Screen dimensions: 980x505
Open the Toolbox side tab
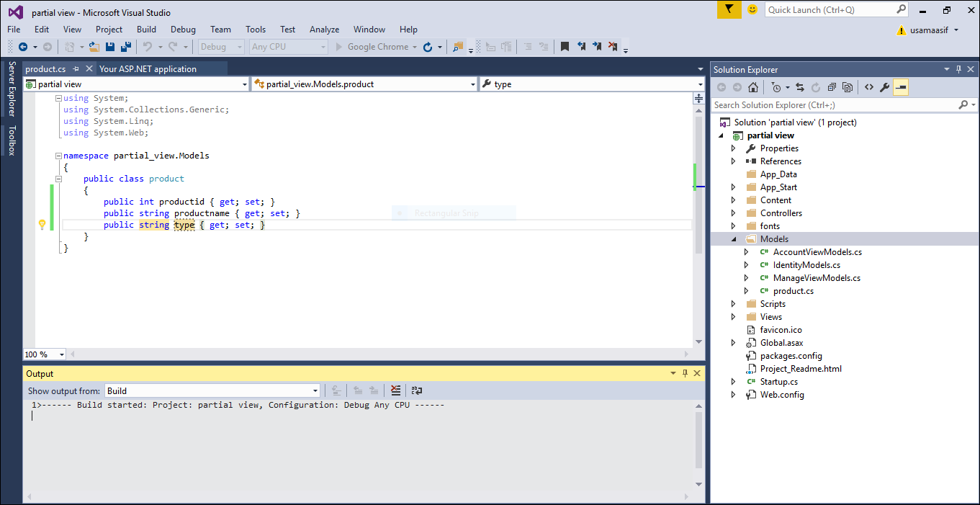tap(12, 140)
